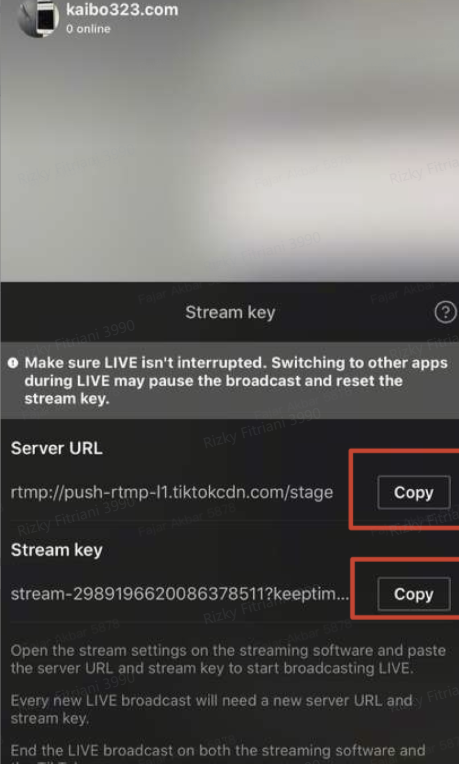
Task: Click the 'Stream key' field heading label
Action: coord(57,550)
